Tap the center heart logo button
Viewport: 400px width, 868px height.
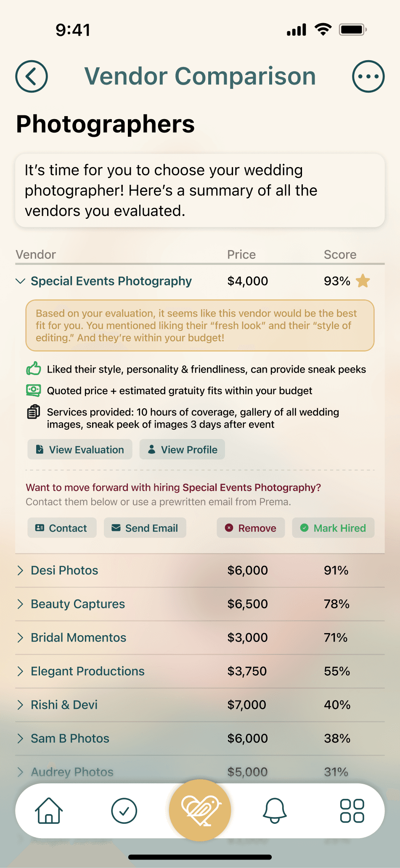tap(200, 809)
